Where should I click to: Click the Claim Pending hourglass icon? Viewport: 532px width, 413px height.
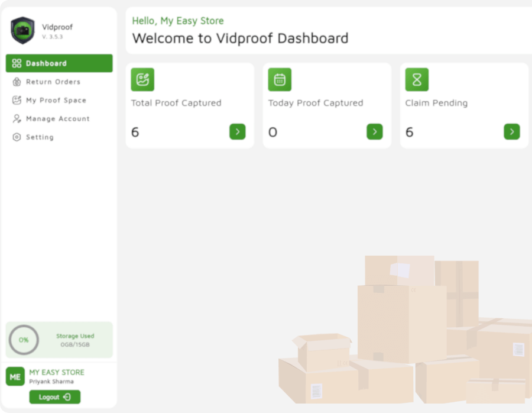pyautogui.click(x=417, y=80)
